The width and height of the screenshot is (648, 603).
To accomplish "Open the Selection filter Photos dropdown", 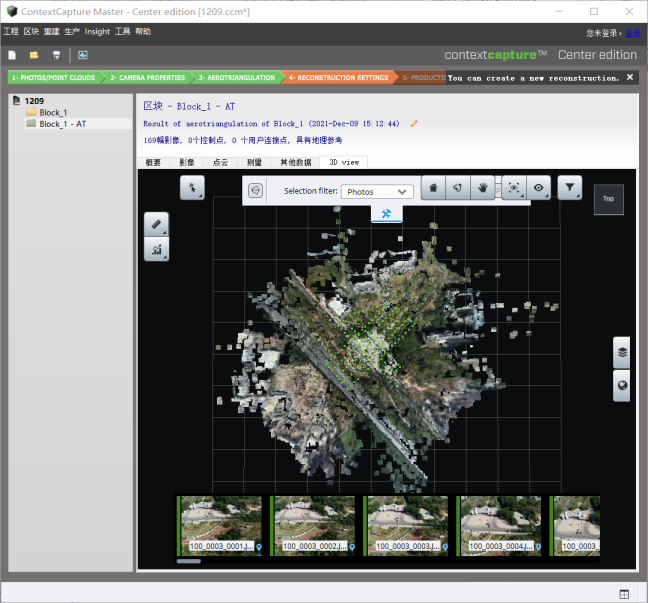I will pos(376,191).
